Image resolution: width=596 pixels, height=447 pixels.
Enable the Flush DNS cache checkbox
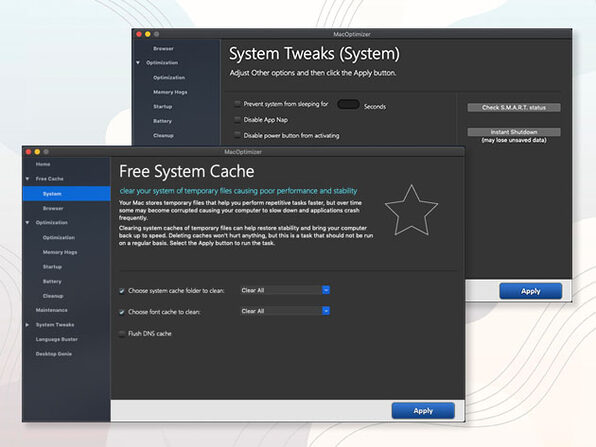pyautogui.click(x=122, y=334)
